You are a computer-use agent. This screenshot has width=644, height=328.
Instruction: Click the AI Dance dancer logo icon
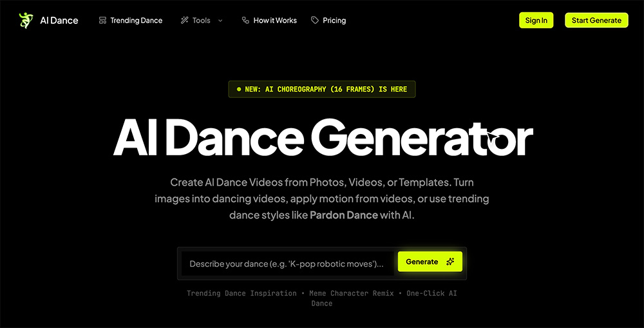(x=26, y=20)
